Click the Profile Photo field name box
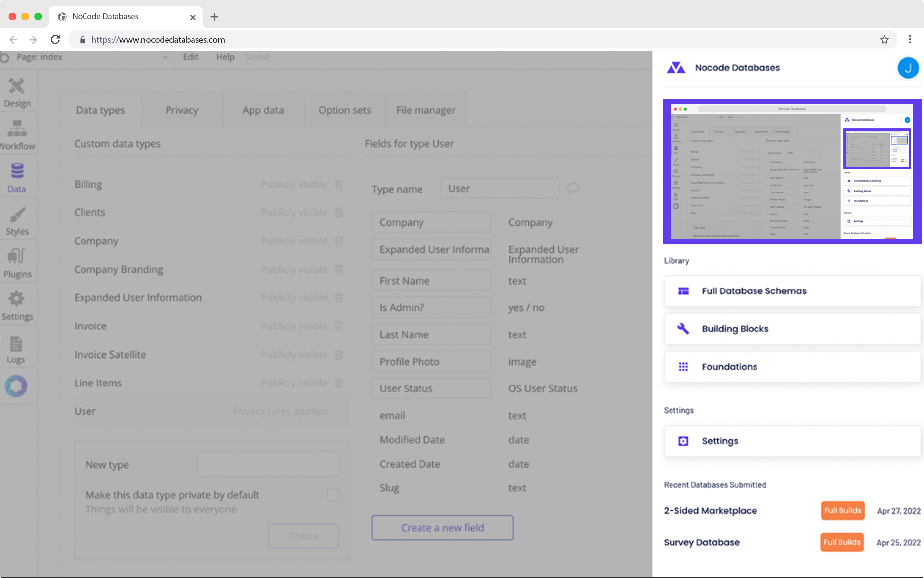 click(x=431, y=362)
